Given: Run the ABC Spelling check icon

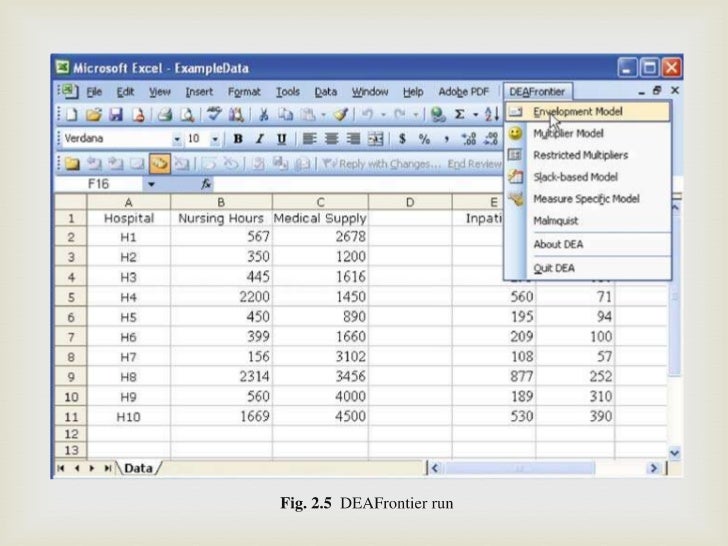Looking at the screenshot, I should point(214,114).
